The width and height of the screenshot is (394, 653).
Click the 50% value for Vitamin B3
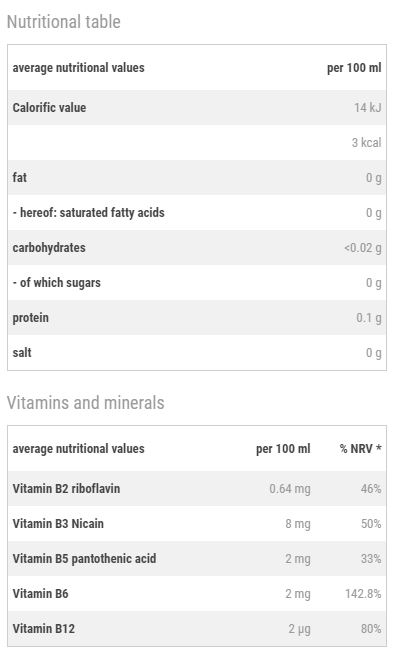(371, 523)
